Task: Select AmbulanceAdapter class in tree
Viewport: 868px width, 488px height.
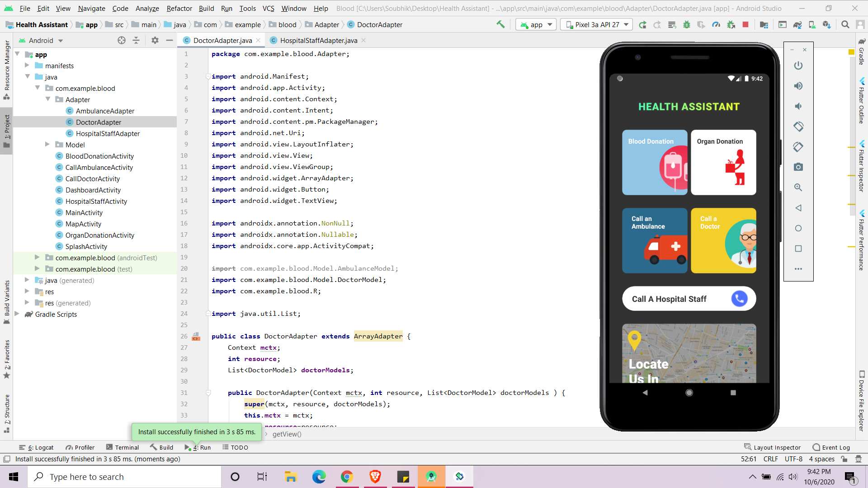Action: pyautogui.click(x=105, y=111)
